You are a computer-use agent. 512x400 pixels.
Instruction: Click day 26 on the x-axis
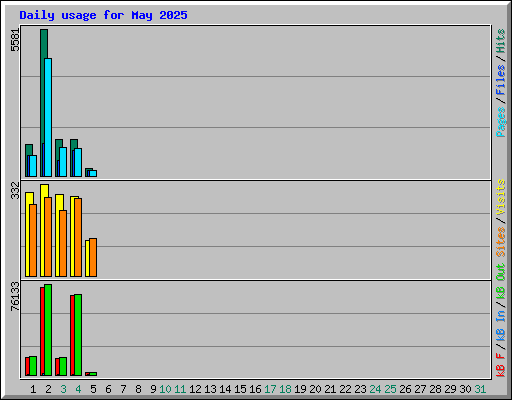click(405, 389)
